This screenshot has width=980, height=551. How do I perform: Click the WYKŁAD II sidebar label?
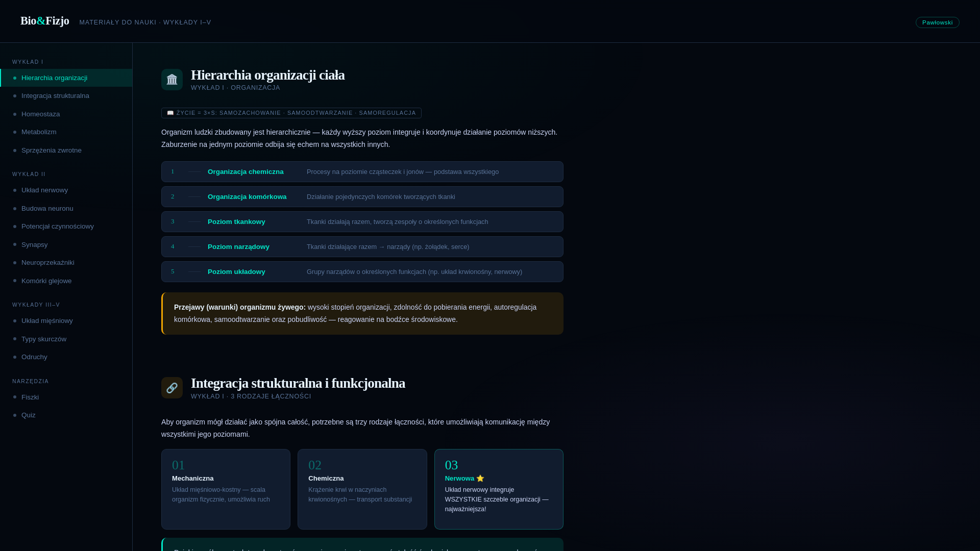[x=29, y=174]
